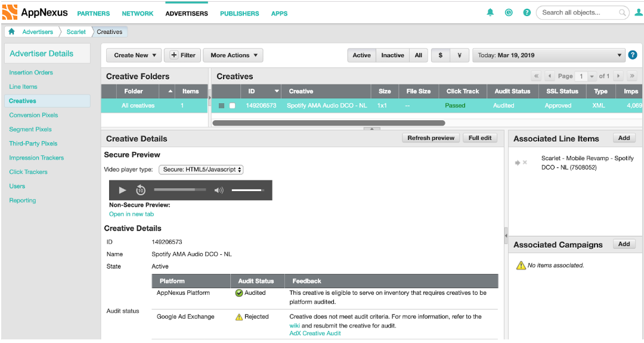This screenshot has height=343, width=644.
Task: Click the home icon in breadcrumb
Action: coord(11,32)
